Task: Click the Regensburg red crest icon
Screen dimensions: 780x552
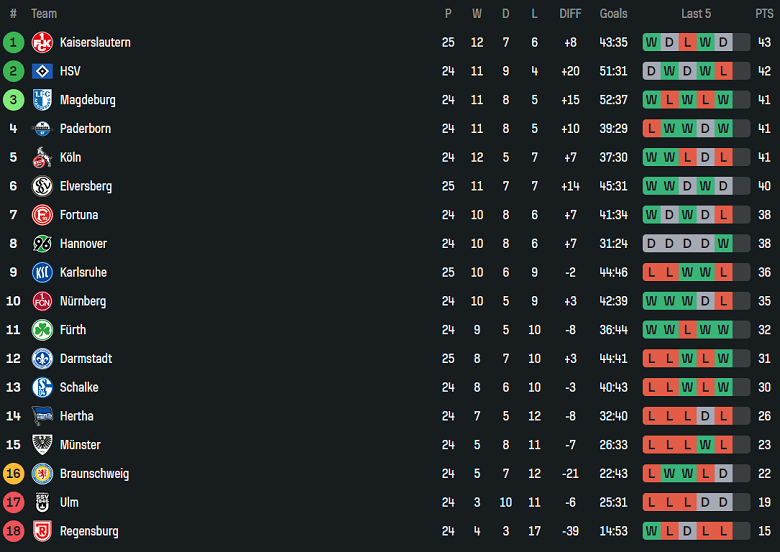Action: [42, 532]
